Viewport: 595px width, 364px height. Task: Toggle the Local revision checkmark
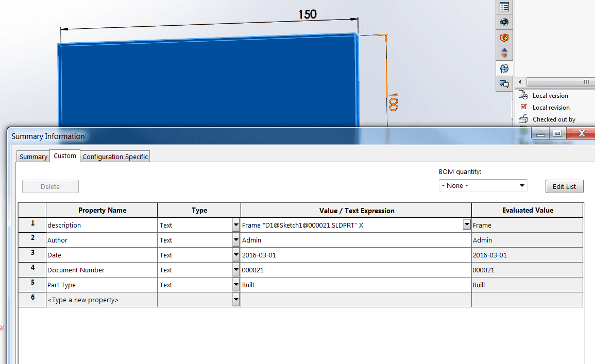524,107
